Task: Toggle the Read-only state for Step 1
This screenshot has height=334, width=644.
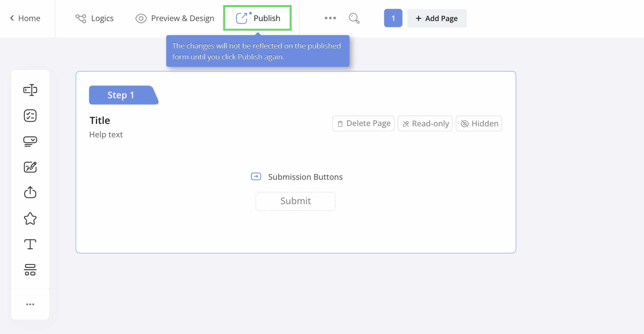Action: pyautogui.click(x=425, y=123)
